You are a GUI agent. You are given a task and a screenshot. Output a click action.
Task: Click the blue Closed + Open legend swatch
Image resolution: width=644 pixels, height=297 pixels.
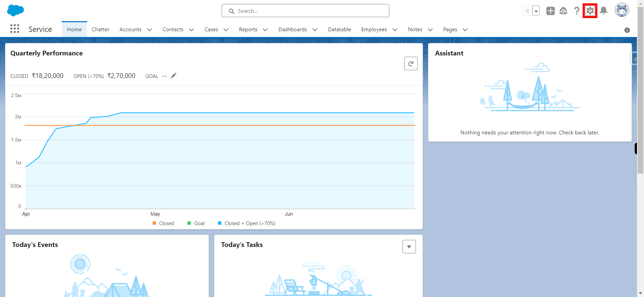tap(220, 223)
